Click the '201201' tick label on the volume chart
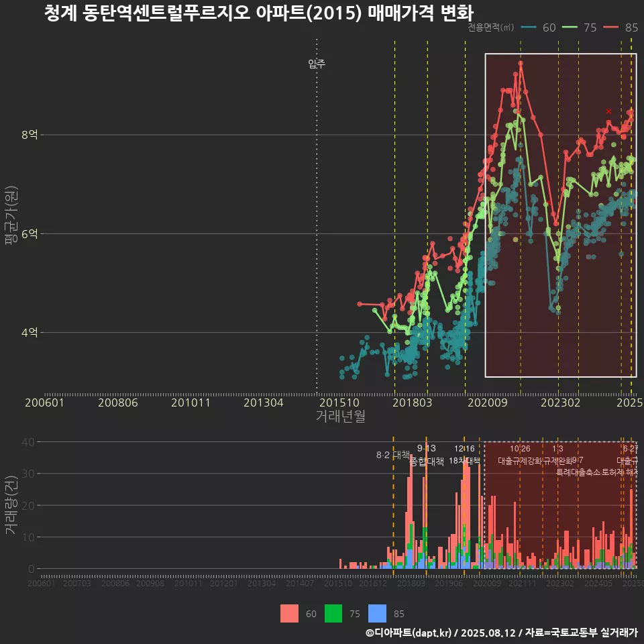 224,583
